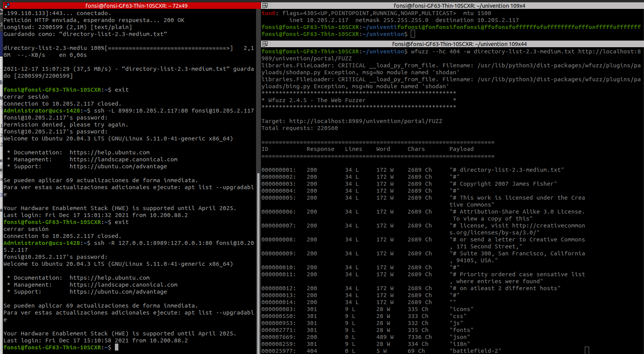The height and width of the screenshot is (354, 644).
Task: Click the "fonts" payload entry in wfuzz output
Action: [461, 330]
